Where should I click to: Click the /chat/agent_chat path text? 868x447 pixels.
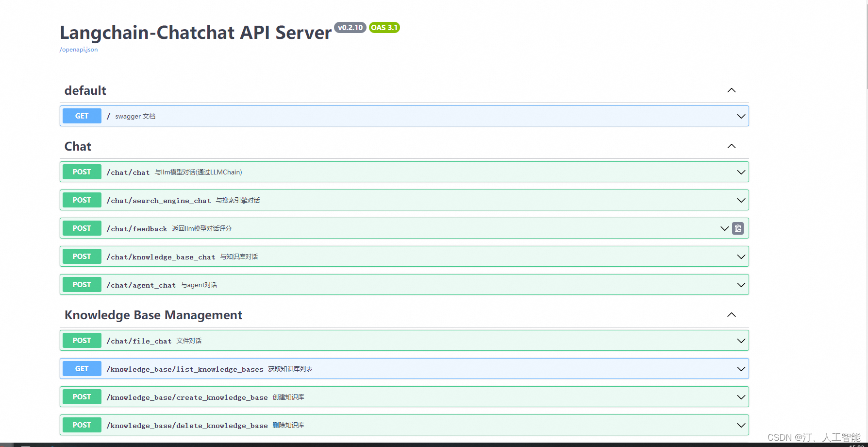(141, 285)
